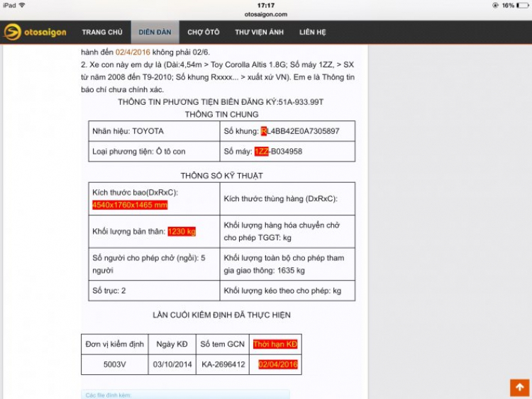Viewport: 532px width, 399px height.
Task: Click the otosaigon logo
Action: pyautogui.click(x=35, y=32)
